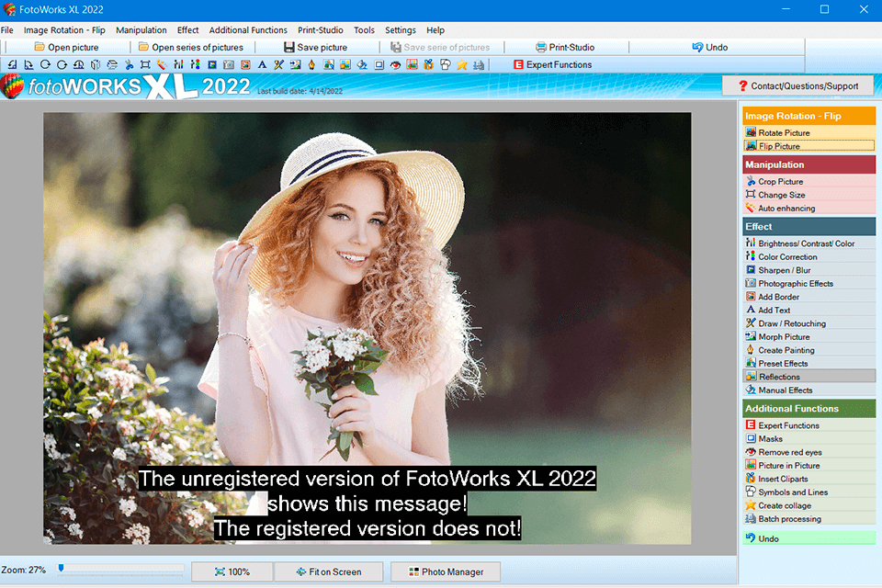Click the yellow star collage icon in toolbar

(x=462, y=64)
